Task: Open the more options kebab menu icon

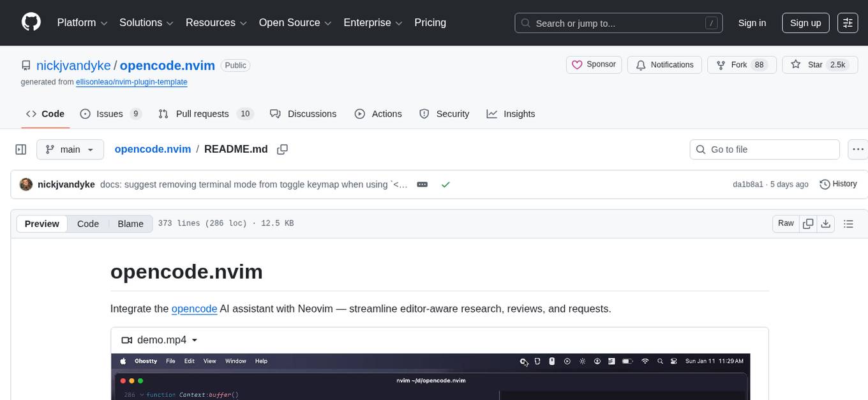Action: [x=858, y=149]
